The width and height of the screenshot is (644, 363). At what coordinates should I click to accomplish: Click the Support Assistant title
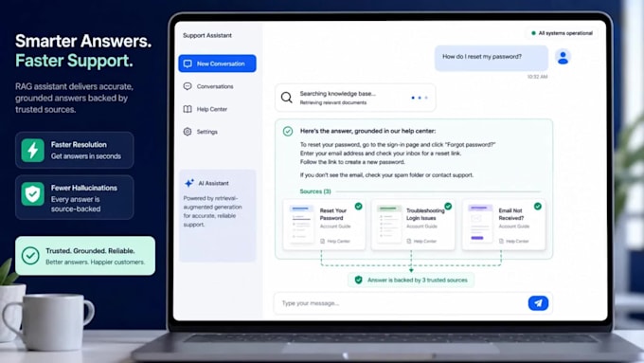pos(207,35)
